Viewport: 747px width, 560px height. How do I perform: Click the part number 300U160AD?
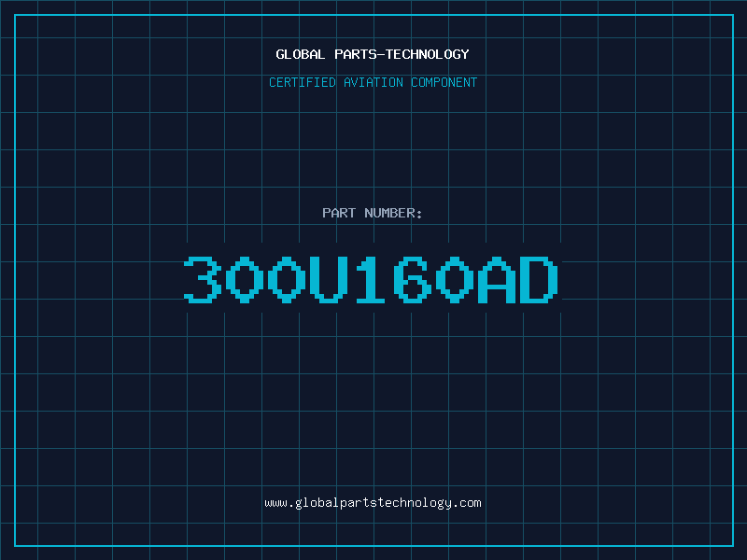[x=371, y=279]
